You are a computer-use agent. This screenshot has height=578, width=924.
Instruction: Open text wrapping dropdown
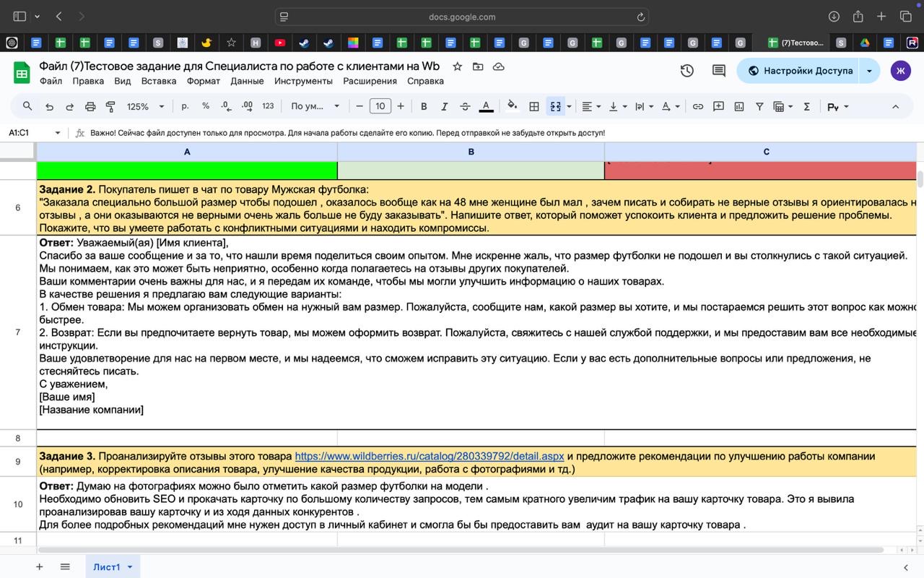click(644, 106)
